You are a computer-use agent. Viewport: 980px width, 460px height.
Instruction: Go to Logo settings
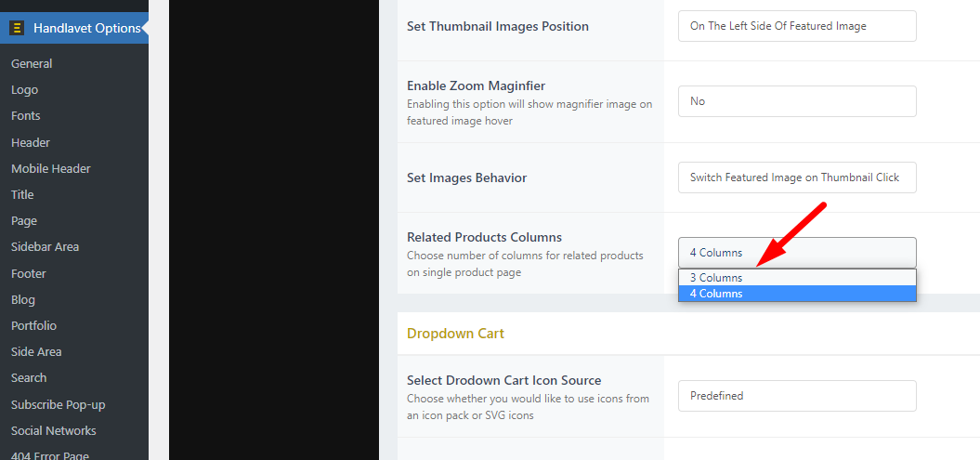[24, 90]
